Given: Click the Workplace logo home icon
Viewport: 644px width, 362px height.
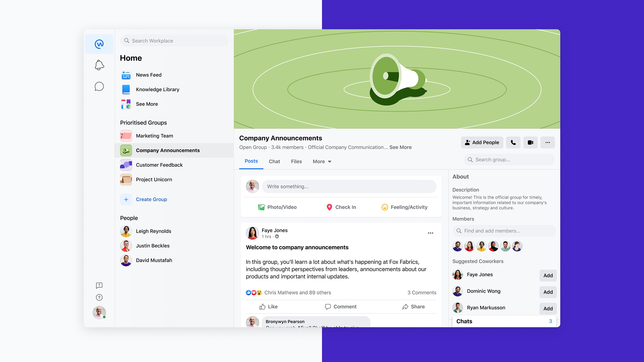Looking at the screenshot, I should pos(99,44).
